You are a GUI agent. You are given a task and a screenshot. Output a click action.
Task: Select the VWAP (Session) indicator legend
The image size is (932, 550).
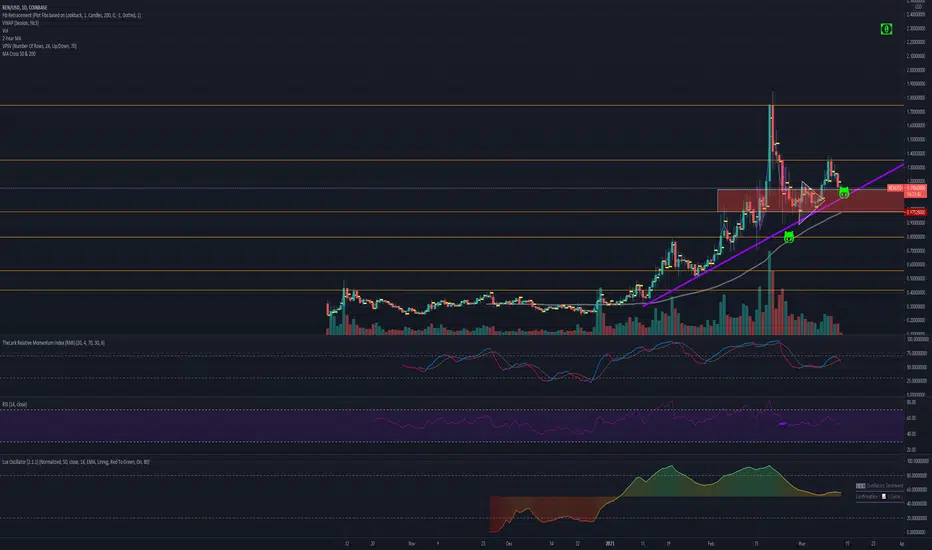[x=20, y=23]
